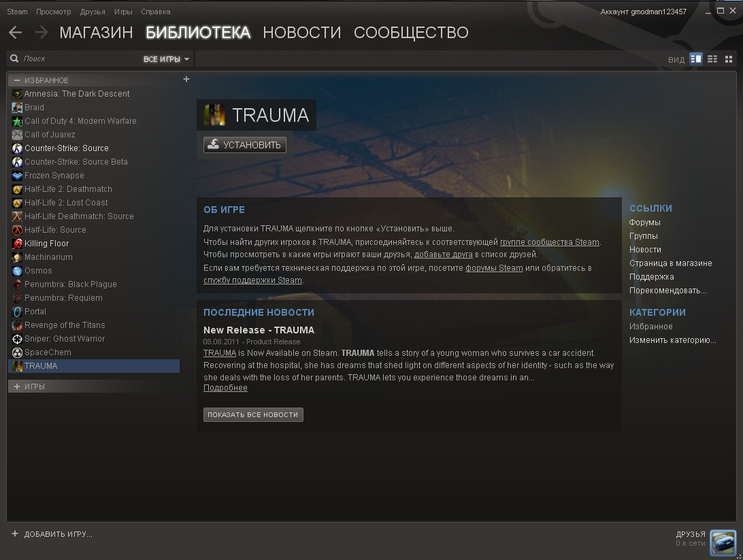Click the TRAUMA icon in the game header

pos(214,115)
